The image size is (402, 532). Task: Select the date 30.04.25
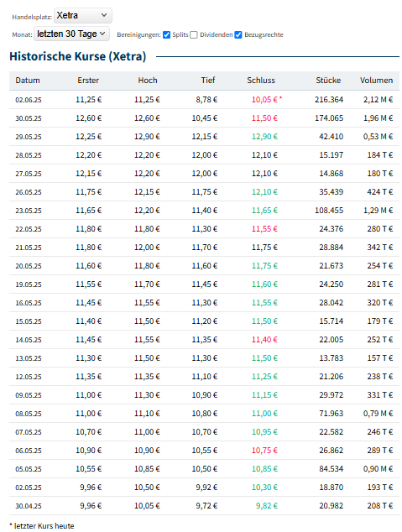[x=29, y=506]
